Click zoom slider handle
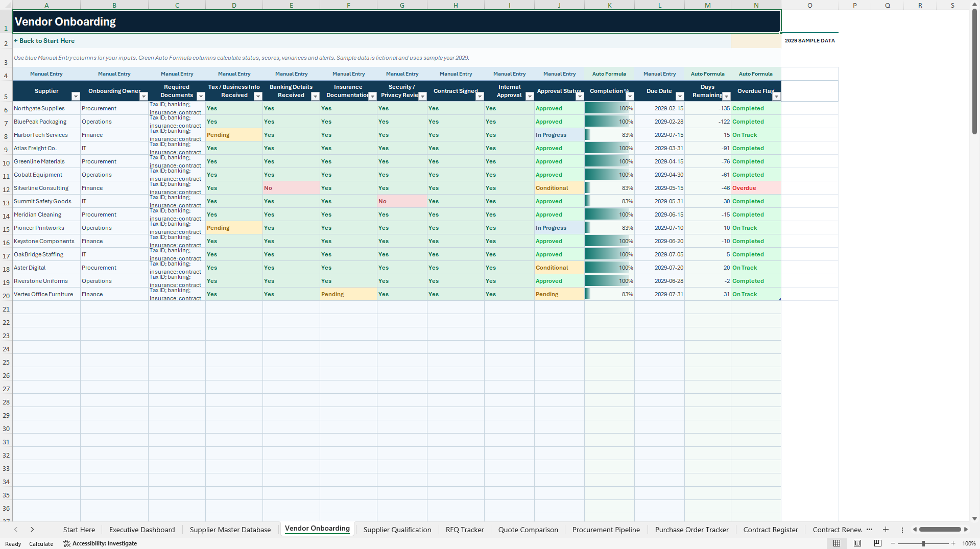Screen dimensions: 980x549 923,543
